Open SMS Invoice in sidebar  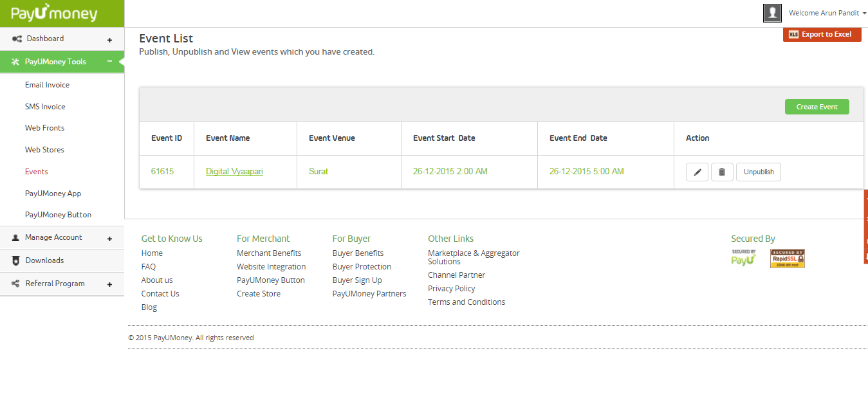tap(45, 107)
